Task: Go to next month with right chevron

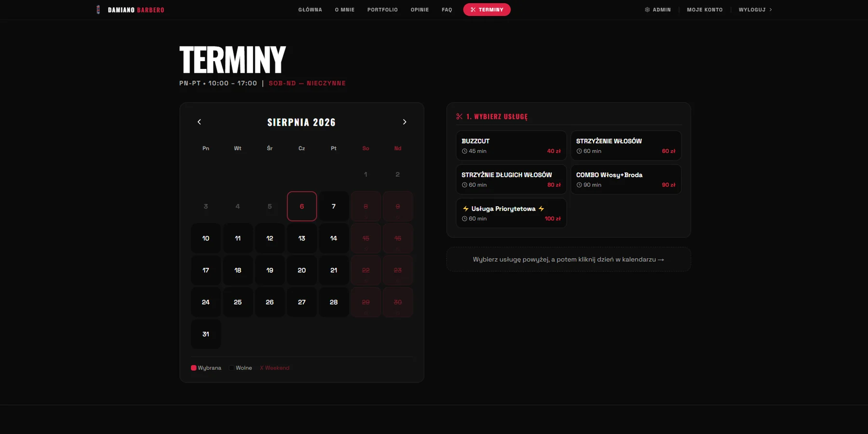Action: pos(405,122)
